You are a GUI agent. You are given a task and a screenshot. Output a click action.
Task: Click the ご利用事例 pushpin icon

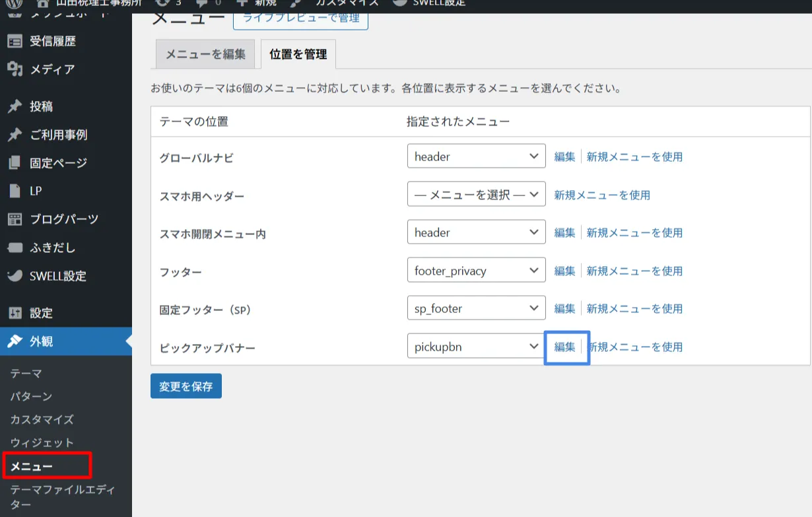pos(15,135)
